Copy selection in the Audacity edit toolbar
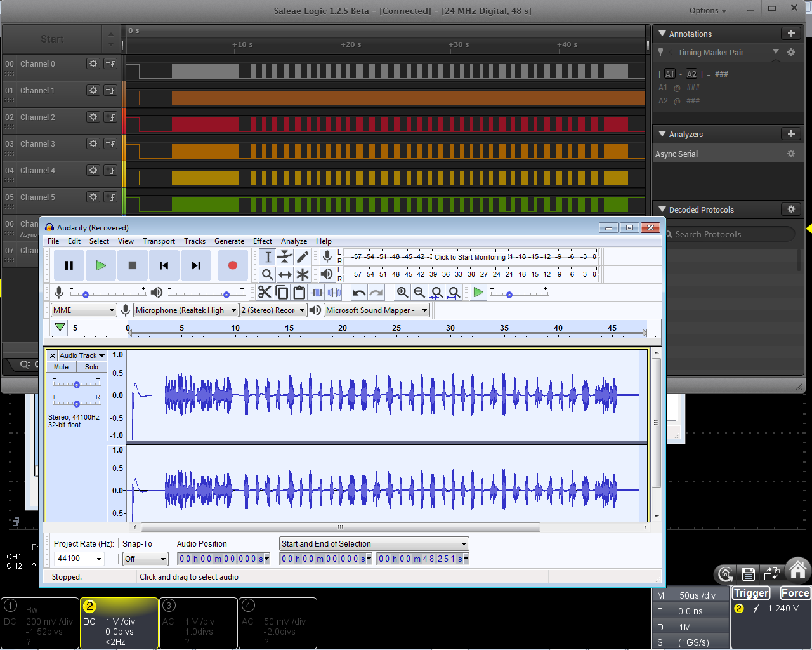The height and width of the screenshot is (650, 812). tap(282, 292)
